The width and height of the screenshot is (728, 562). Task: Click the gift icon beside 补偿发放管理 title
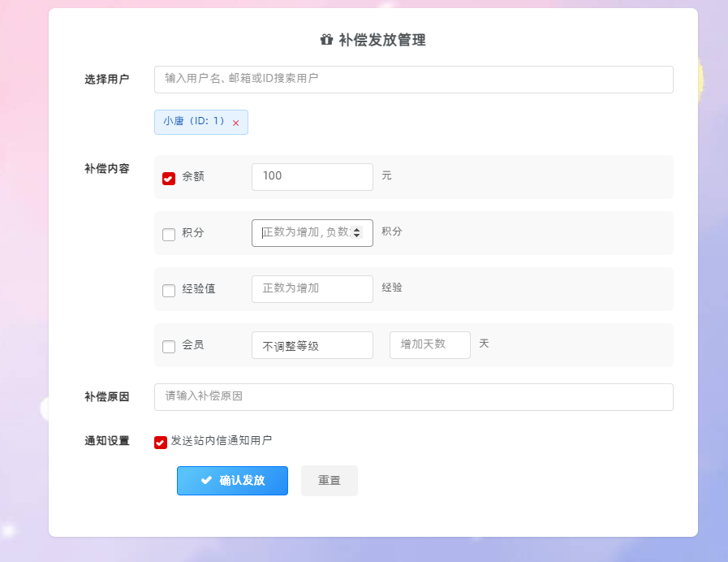326,39
